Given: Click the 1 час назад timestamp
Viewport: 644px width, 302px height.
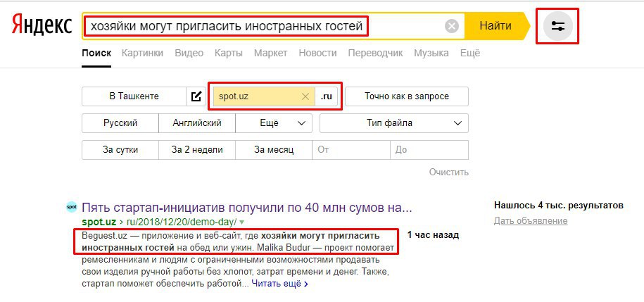Looking at the screenshot, I should [x=433, y=235].
